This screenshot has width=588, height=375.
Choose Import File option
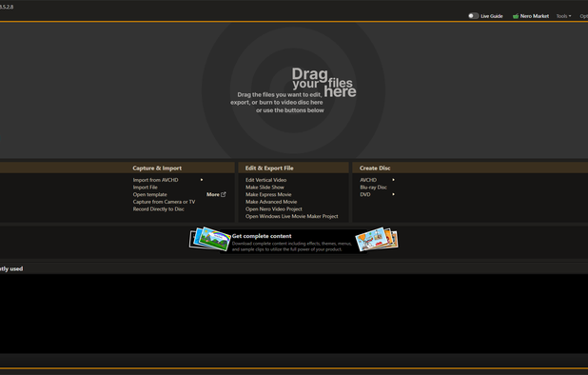coord(146,187)
